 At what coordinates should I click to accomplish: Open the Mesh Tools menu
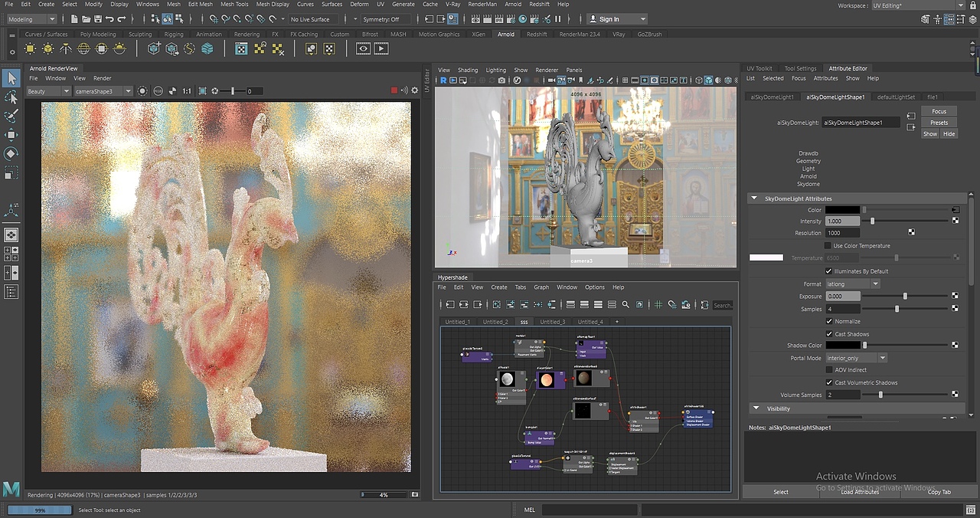pos(234,4)
